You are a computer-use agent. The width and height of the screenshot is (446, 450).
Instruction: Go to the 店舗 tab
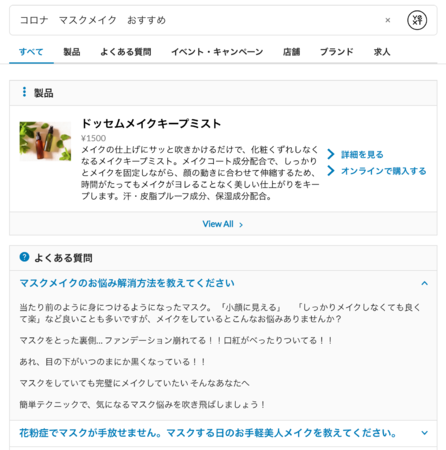point(291,52)
